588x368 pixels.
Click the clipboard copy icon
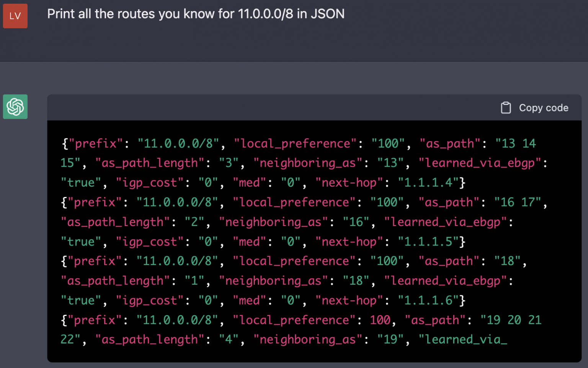coord(506,108)
